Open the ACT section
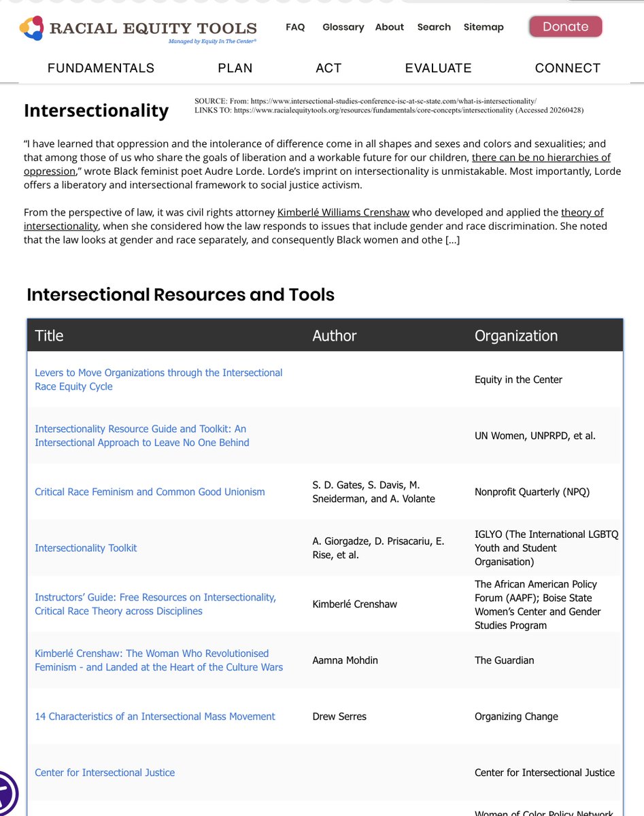This screenshot has height=816, width=644. tap(329, 68)
